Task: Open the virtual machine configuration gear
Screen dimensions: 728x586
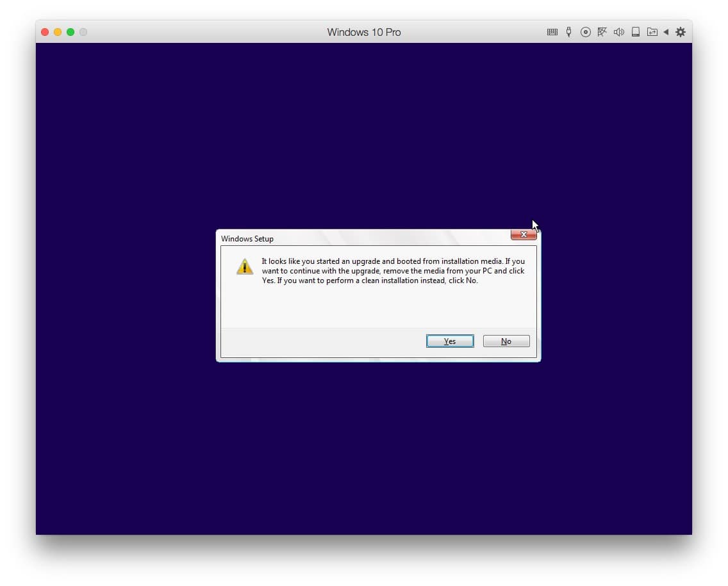Action: click(x=681, y=32)
